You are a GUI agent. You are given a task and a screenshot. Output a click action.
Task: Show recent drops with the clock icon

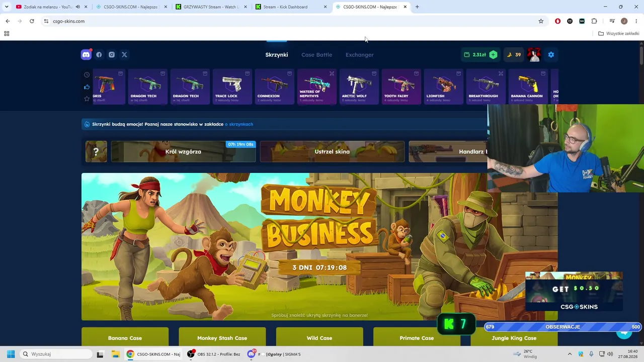[87, 75]
